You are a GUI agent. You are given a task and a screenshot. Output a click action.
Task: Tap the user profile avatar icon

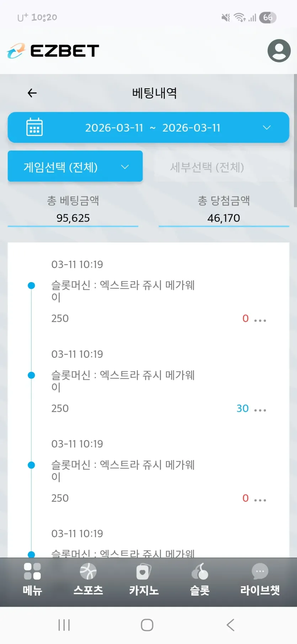click(x=279, y=51)
